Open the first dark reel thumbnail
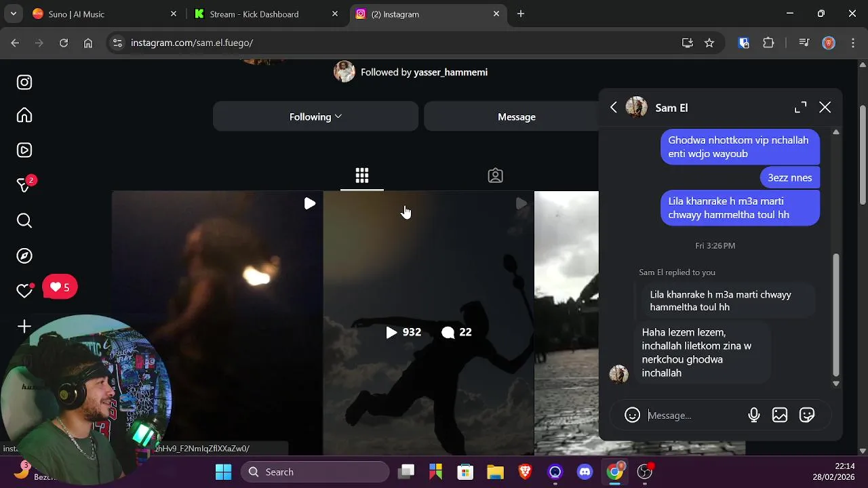The width and height of the screenshot is (868, 488). pos(217,323)
